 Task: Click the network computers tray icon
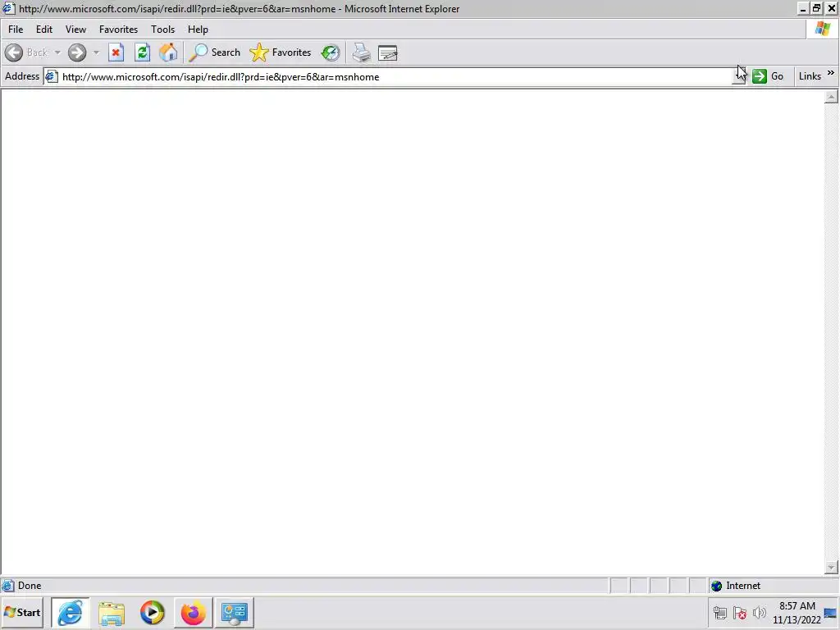pyautogui.click(x=720, y=612)
